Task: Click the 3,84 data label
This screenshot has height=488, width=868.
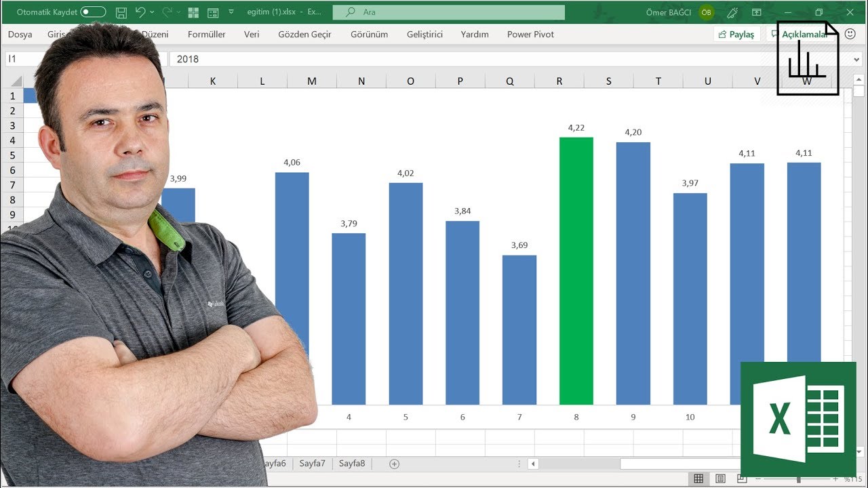Action: [462, 211]
